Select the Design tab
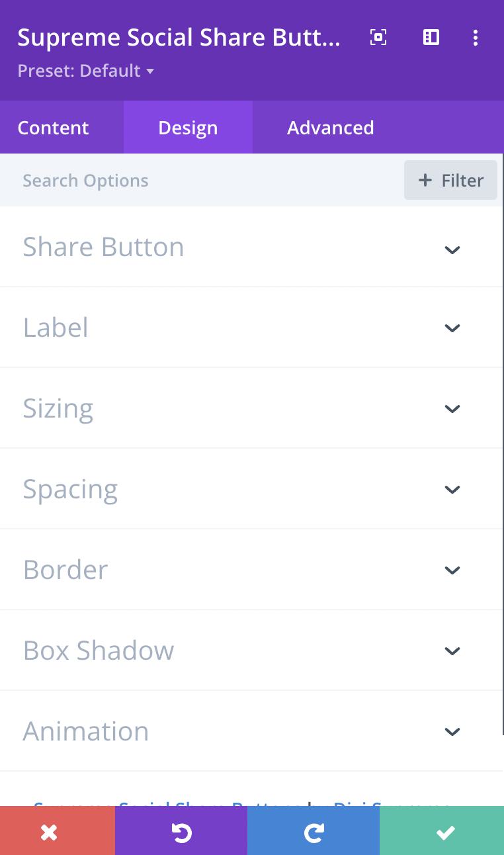This screenshot has height=855, width=504. coord(188,128)
